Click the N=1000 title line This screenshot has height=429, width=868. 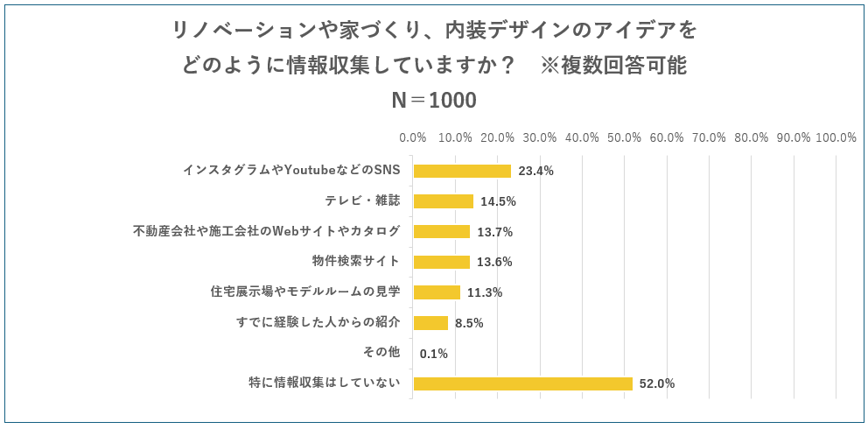[x=433, y=101]
